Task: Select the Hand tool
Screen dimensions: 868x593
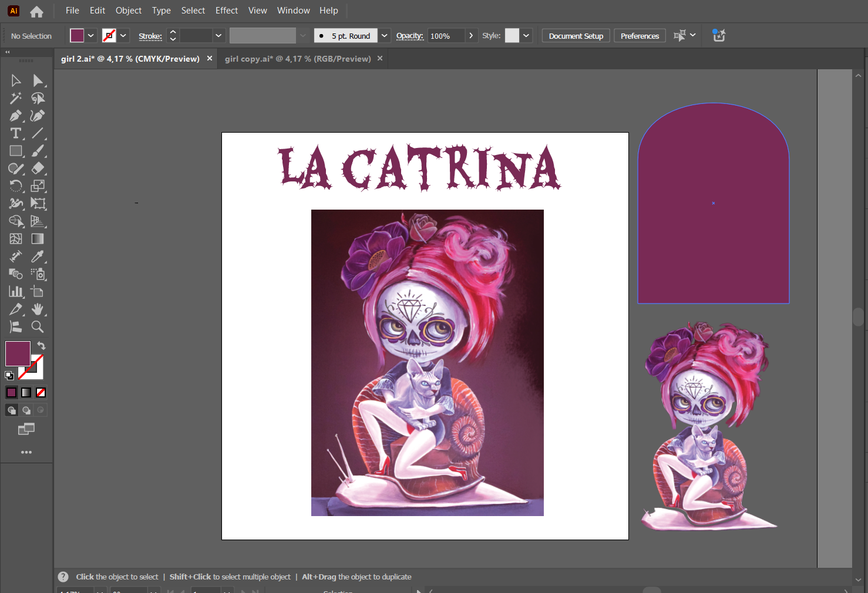Action: [38, 309]
